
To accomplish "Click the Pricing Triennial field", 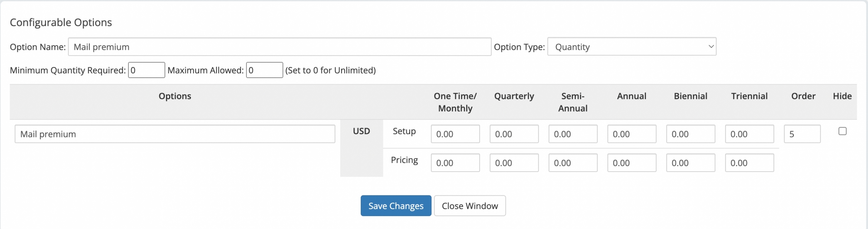I will coord(750,163).
